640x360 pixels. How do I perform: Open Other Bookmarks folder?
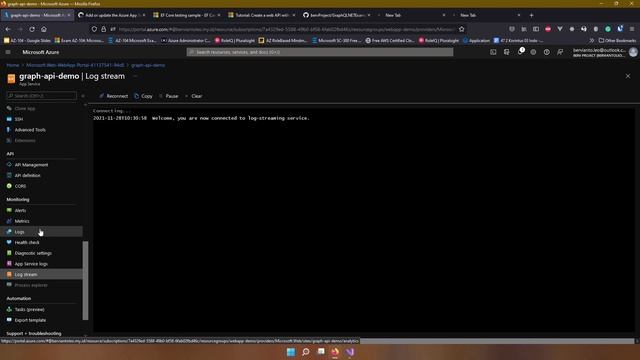[x=617, y=40]
